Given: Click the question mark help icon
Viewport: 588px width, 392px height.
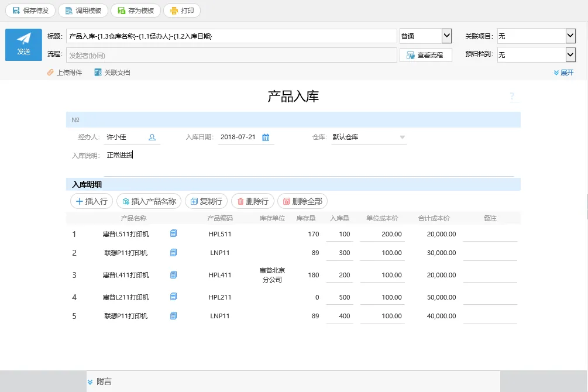Looking at the screenshot, I should click(513, 96).
